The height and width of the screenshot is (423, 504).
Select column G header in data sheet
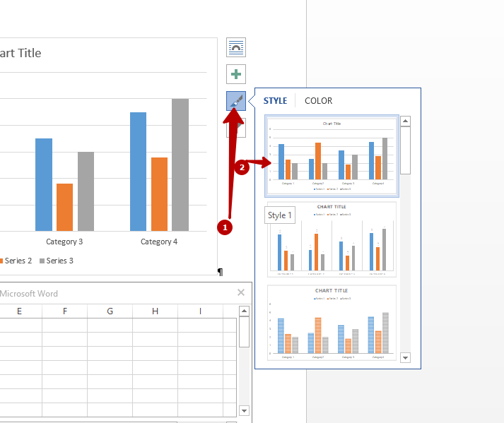[x=110, y=311]
